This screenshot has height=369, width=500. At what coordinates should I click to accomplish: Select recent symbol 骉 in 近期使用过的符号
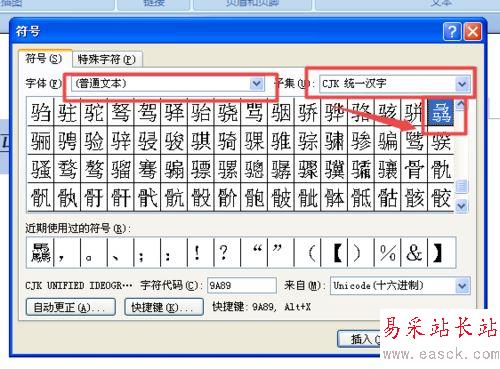click(40, 252)
